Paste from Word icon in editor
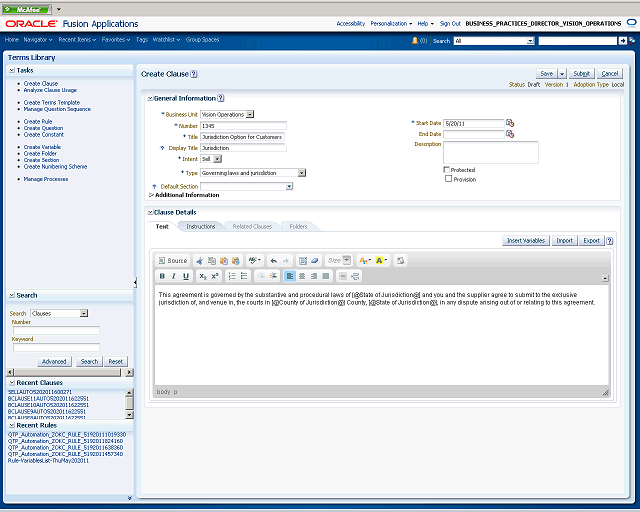 click(236, 260)
